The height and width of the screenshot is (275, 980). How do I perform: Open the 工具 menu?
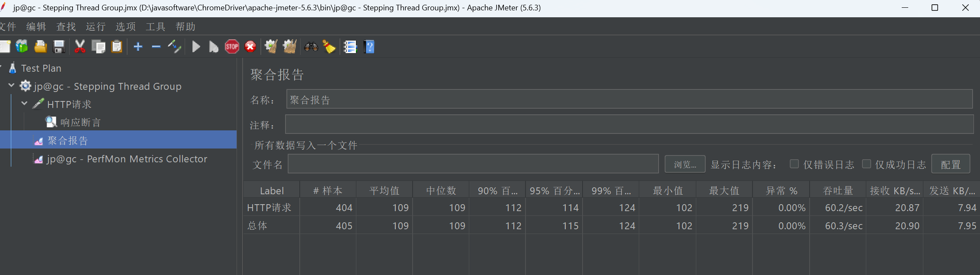point(155,27)
